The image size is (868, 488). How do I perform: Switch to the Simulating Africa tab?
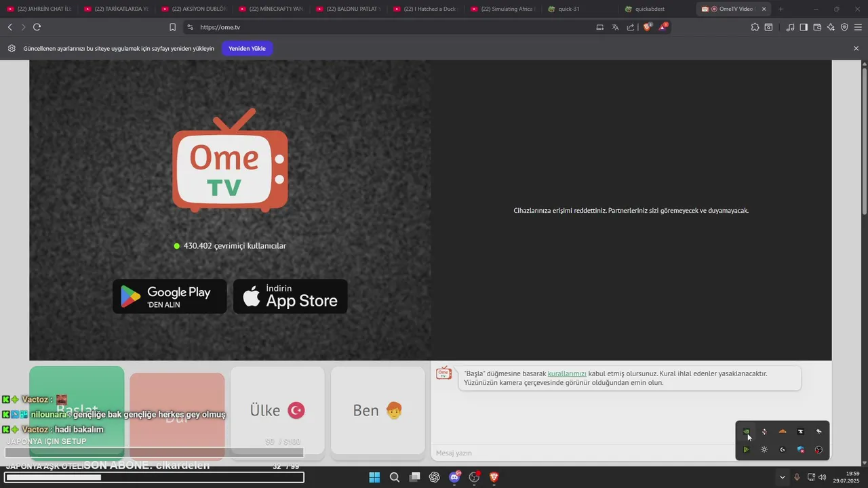502,9
